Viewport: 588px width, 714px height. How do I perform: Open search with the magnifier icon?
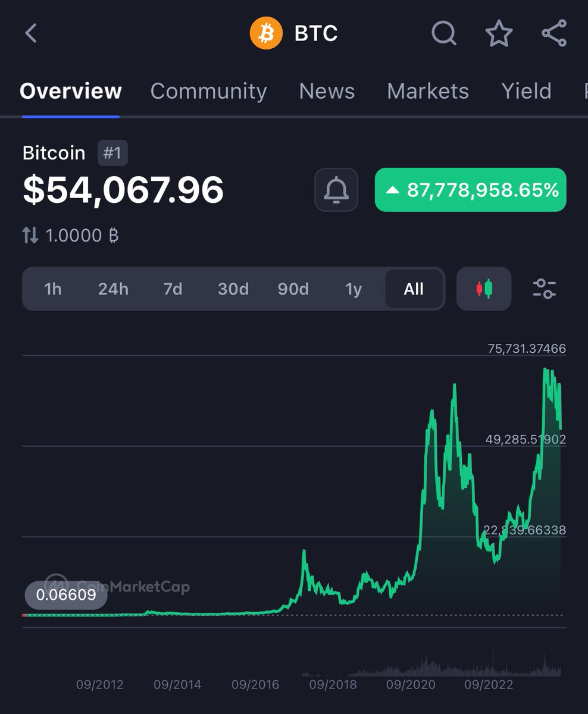point(444,33)
